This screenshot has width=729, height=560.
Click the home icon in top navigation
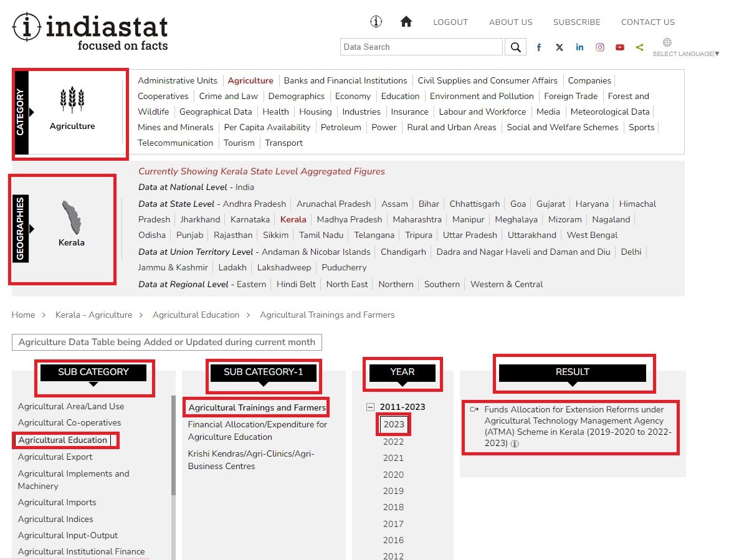406,22
